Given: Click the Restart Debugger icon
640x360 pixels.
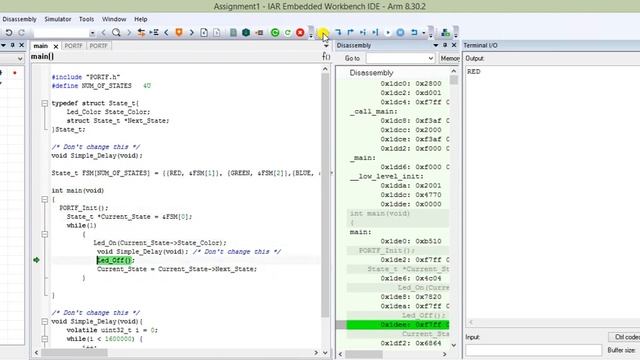Looking at the screenshot, I should click(x=288, y=32).
